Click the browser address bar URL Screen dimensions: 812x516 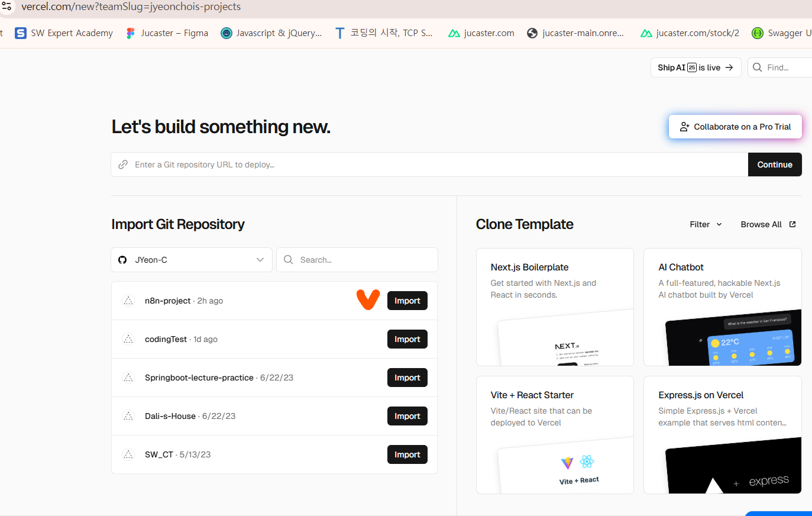pos(131,7)
